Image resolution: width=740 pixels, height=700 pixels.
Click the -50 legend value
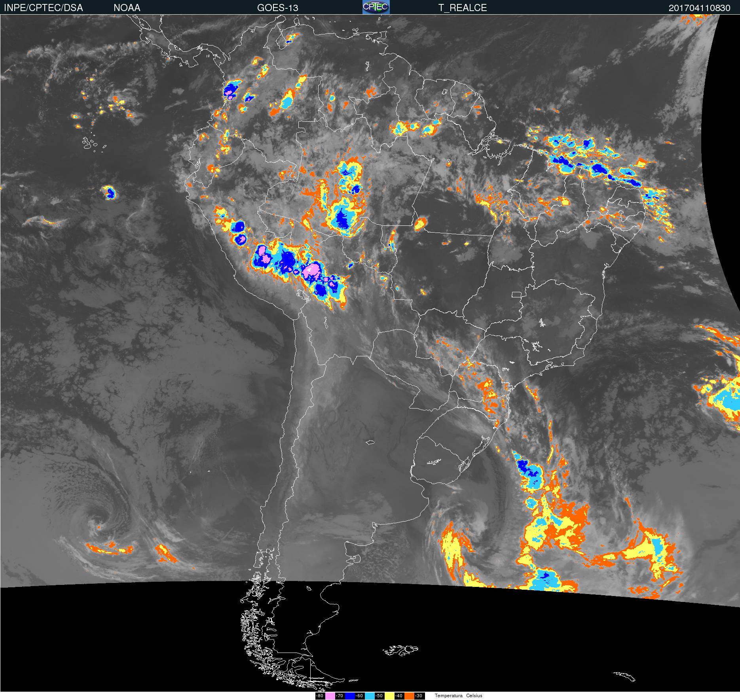[x=379, y=696]
